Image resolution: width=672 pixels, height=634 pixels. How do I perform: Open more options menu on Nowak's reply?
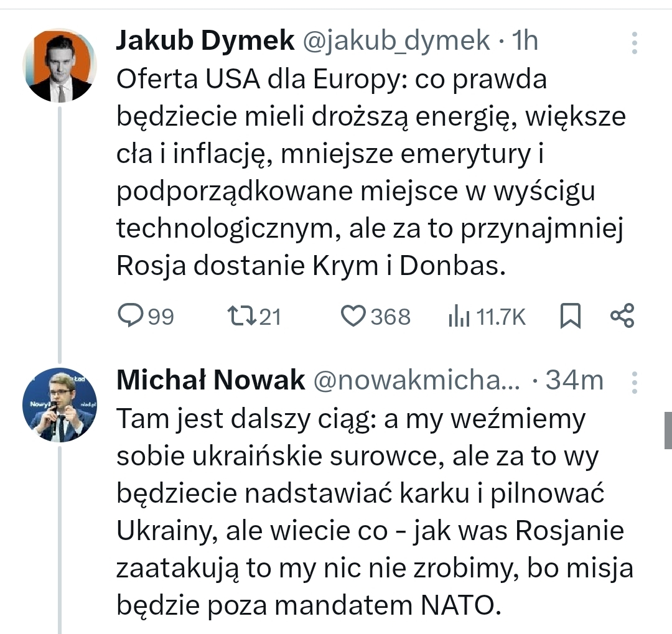pos(634,381)
